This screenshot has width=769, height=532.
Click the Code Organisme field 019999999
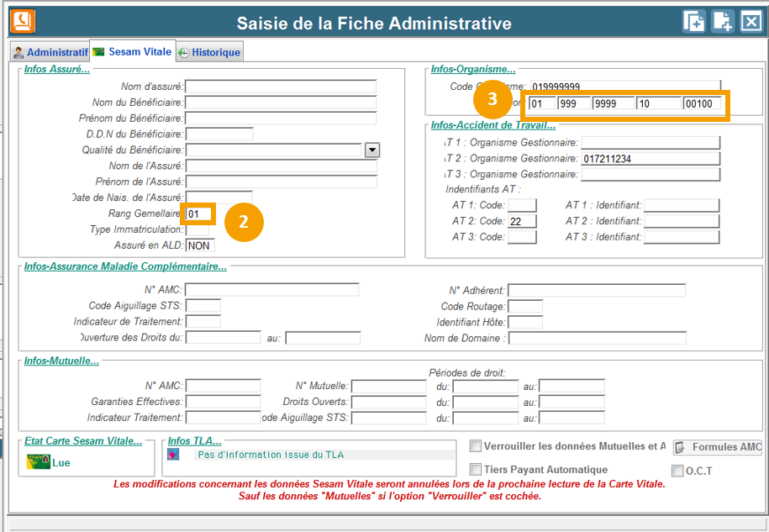tap(625, 87)
